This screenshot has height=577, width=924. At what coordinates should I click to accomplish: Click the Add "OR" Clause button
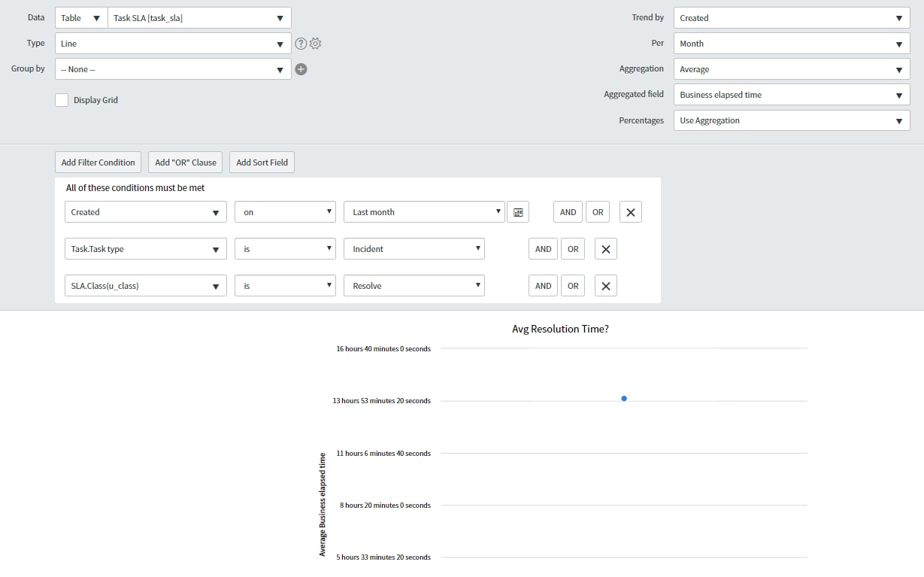tap(186, 162)
